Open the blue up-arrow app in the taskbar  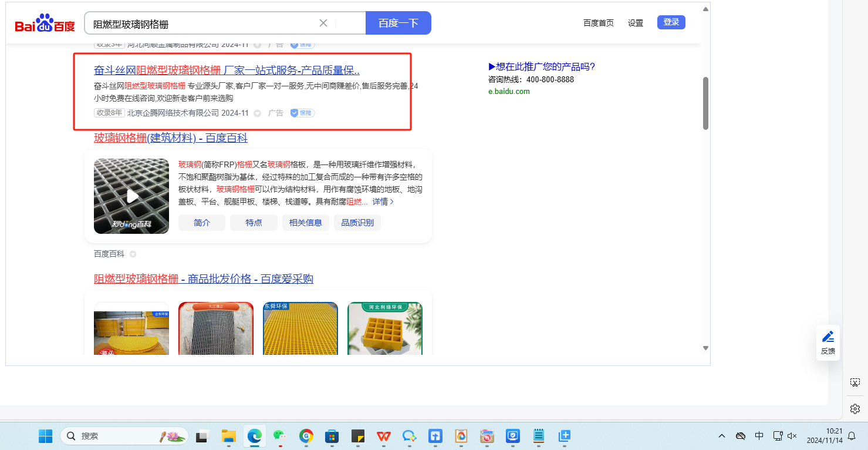435,436
